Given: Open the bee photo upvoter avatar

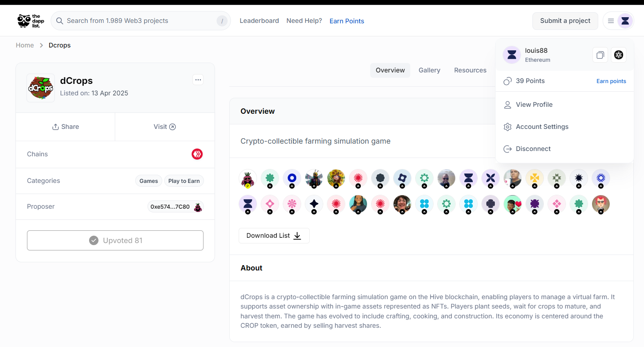Looking at the screenshot, I should (x=314, y=179).
